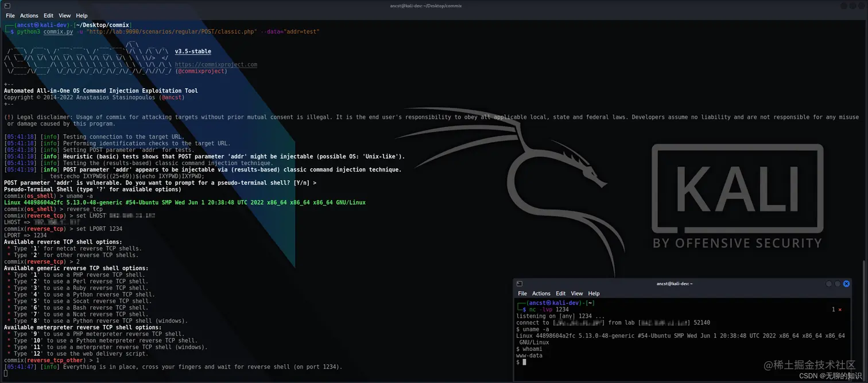
Task: Click the 'www-data' output line
Action: (x=529, y=355)
